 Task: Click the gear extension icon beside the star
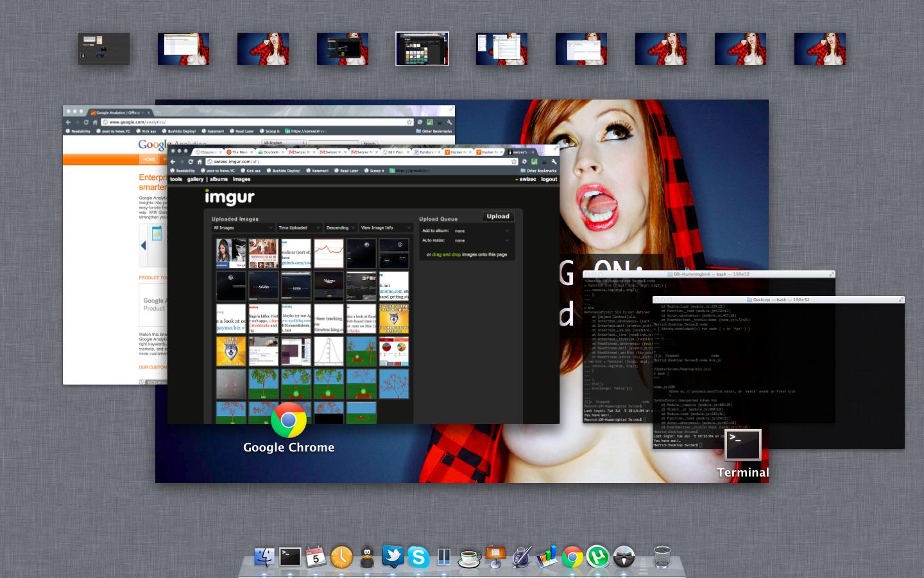(x=525, y=161)
